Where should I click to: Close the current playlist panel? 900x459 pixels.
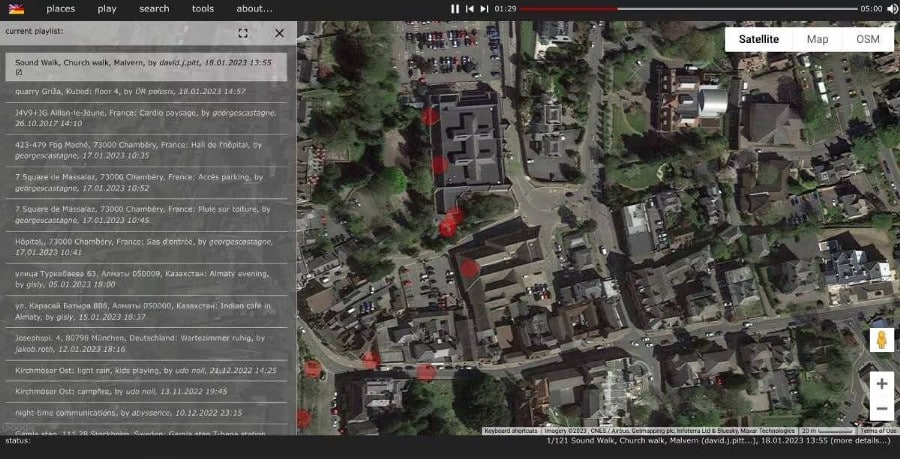279,33
